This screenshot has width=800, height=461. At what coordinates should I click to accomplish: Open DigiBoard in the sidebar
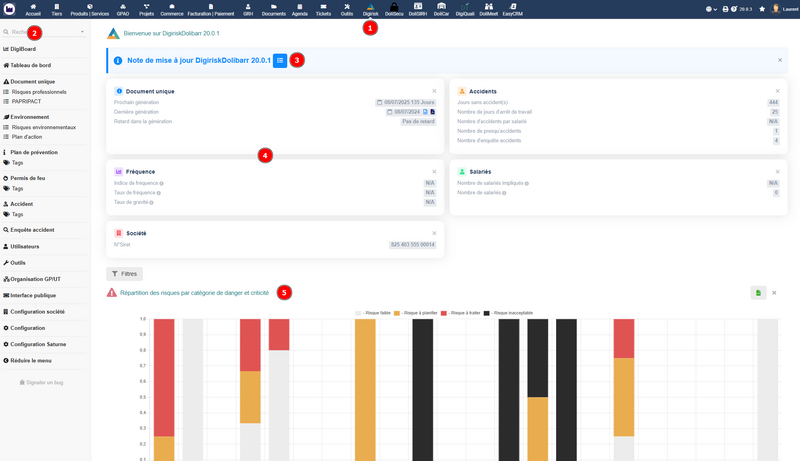click(19, 49)
